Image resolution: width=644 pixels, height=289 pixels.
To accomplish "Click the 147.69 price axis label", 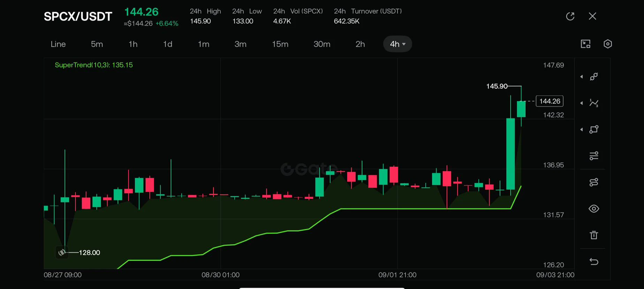I will click(x=553, y=65).
